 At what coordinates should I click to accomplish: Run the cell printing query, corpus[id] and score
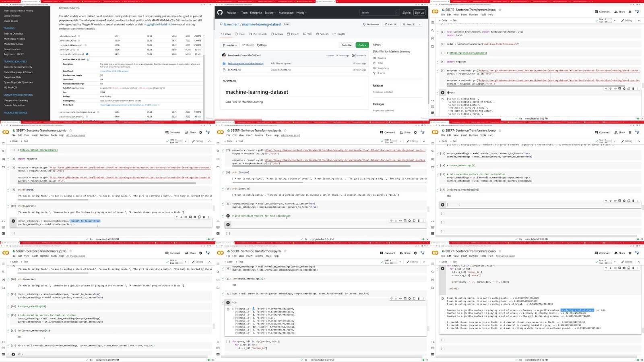pyautogui.click(x=443, y=269)
